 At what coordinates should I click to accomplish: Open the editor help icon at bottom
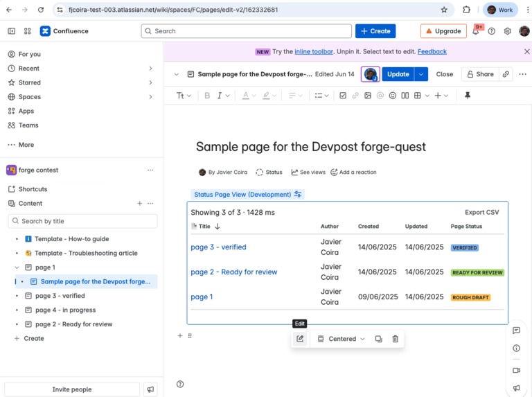click(x=180, y=384)
